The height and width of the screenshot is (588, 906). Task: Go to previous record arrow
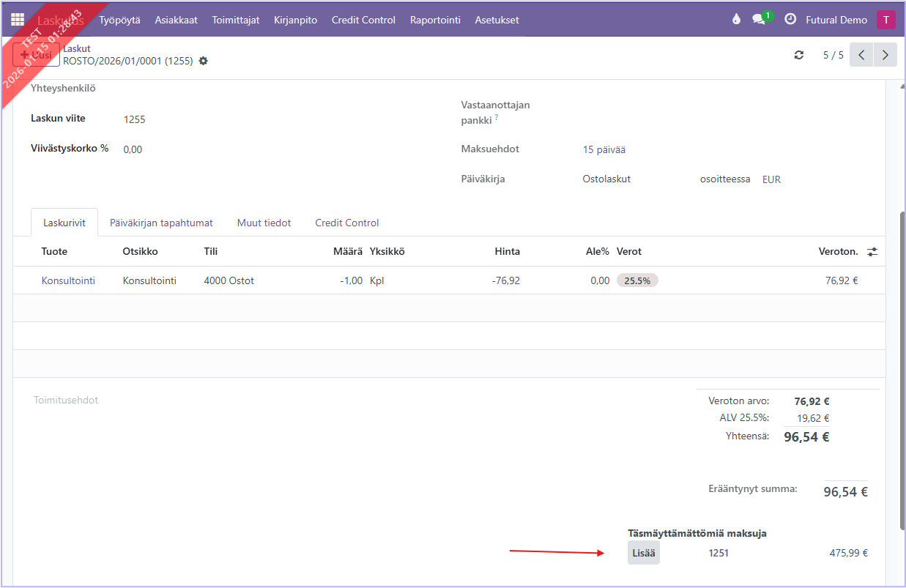pos(861,55)
